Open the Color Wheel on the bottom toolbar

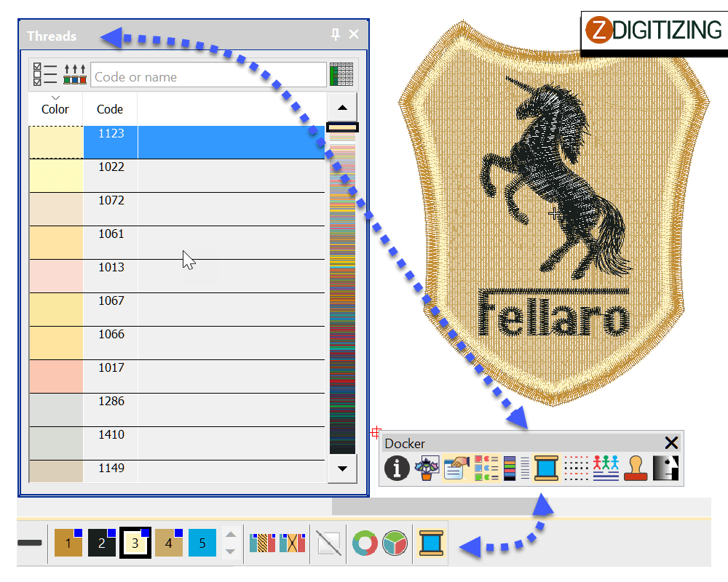(364, 542)
